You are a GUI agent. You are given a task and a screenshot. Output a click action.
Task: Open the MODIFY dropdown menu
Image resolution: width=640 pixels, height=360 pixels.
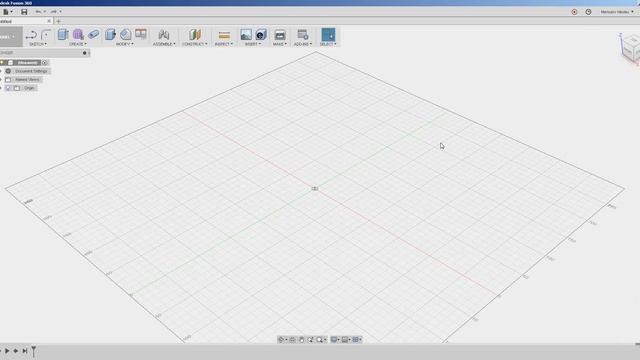coord(124,44)
